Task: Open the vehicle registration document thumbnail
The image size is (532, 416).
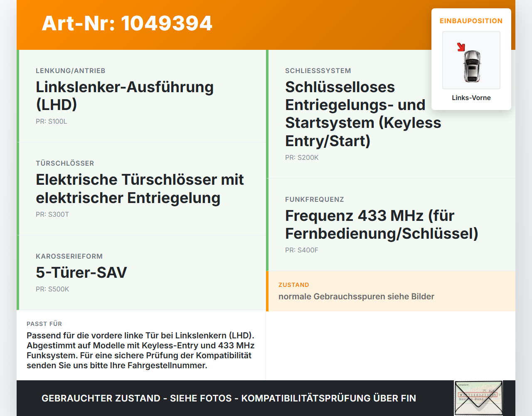Action: [x=478, y=398]
